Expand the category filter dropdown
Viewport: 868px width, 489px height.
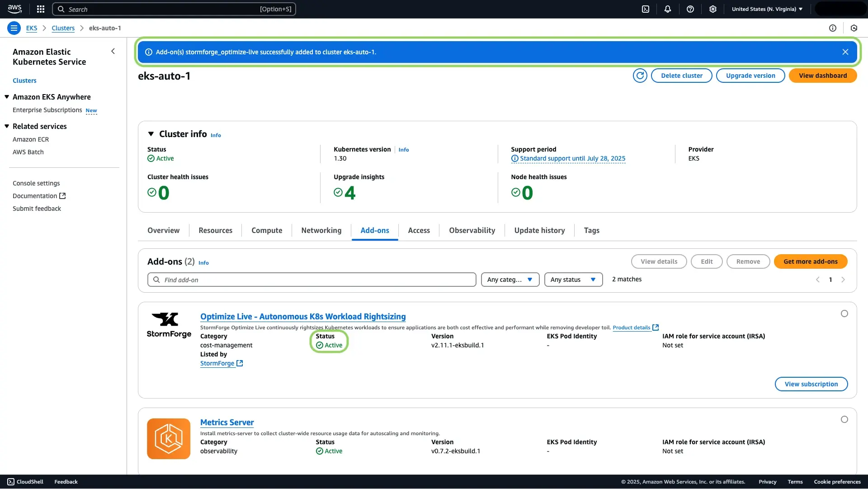509,279
